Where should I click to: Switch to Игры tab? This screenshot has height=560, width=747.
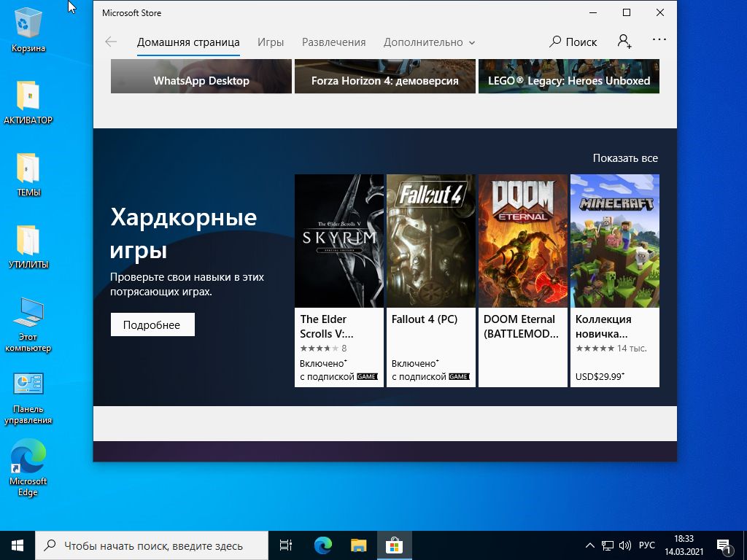271,42
